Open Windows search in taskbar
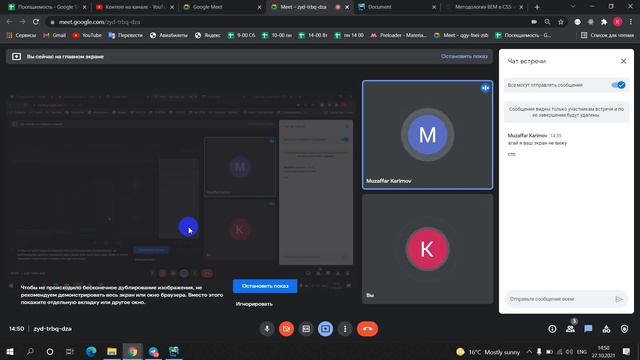This screenshot has height=360, width=640. pos(30,351)
